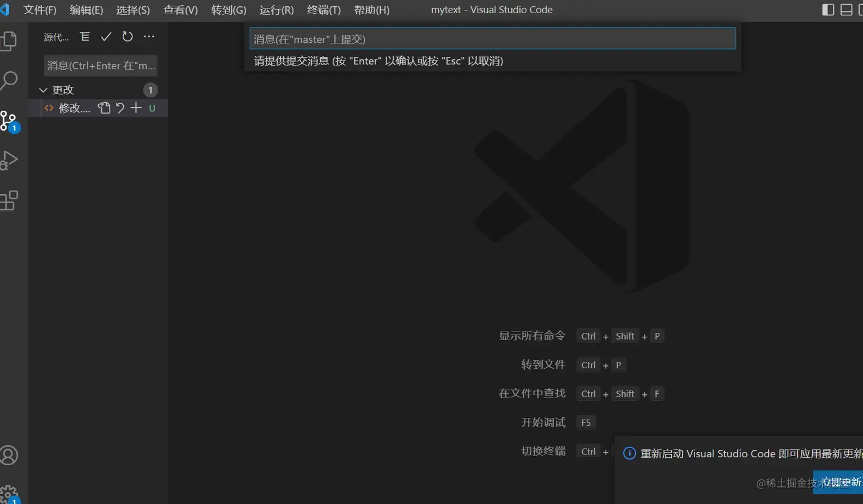Open the 选择(S) menu
The width and height of the screenshot is (863, 504).
(133, 10)
